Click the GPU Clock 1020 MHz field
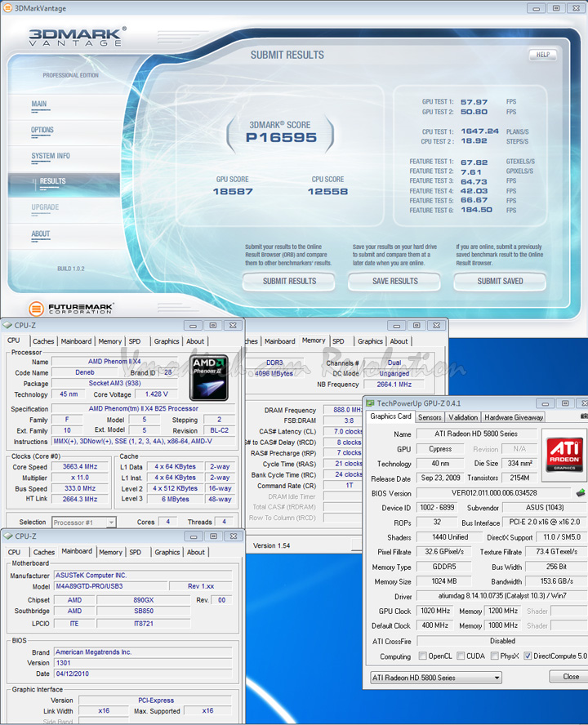 click(x=434, y=611)
